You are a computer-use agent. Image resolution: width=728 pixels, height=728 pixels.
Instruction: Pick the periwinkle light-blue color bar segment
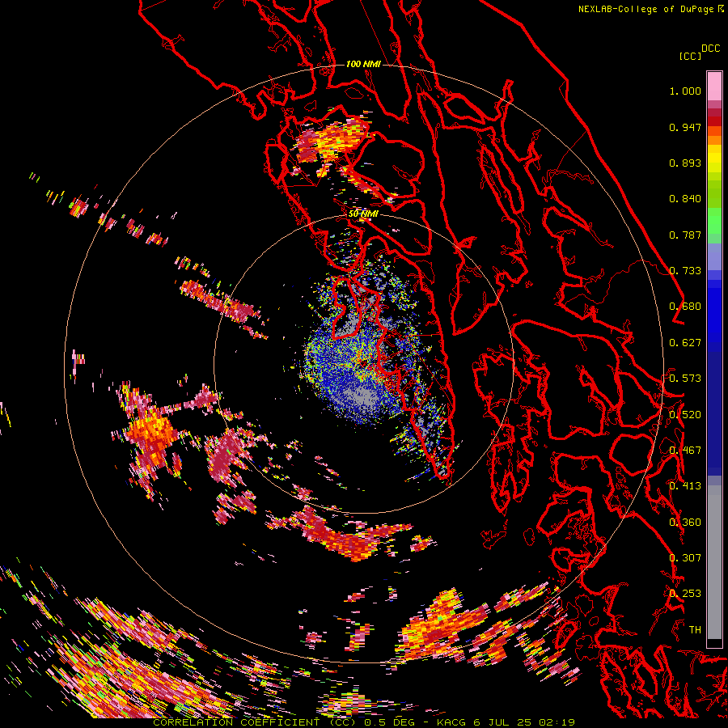pyautogui.click(x=714, y=257)
